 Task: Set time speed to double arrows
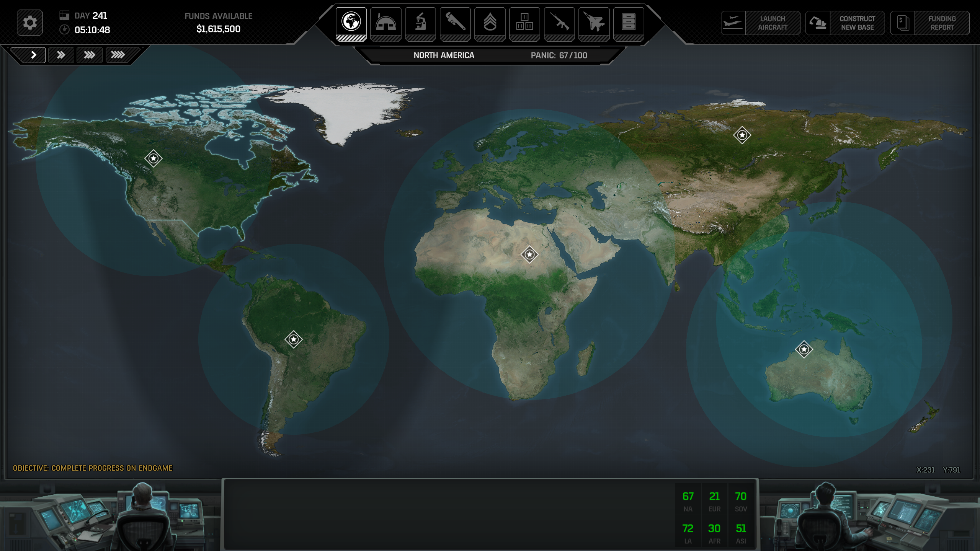[x=61, y=55]
